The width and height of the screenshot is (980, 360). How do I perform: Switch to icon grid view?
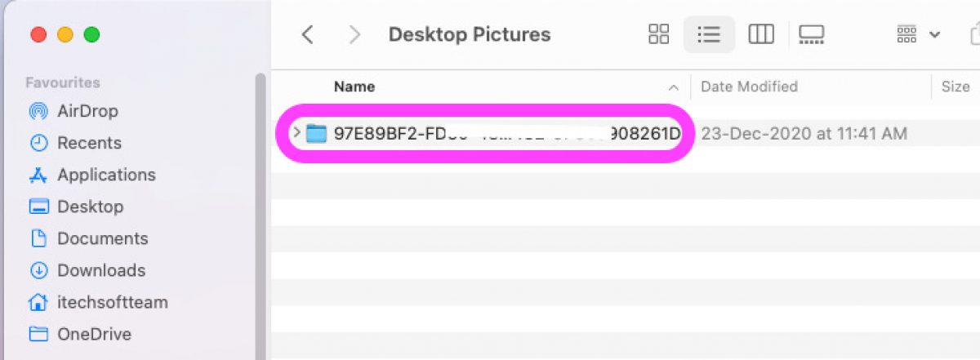[x=658, y=34]
